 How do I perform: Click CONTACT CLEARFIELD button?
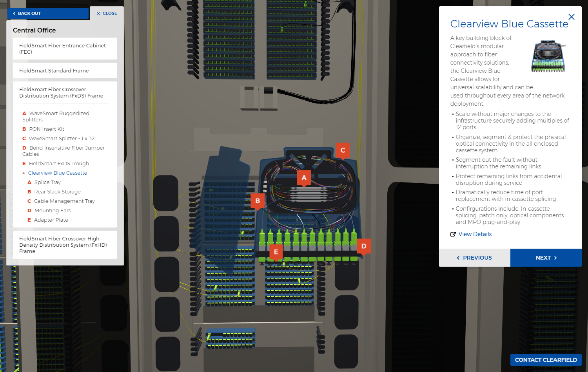tap(546, 360)
